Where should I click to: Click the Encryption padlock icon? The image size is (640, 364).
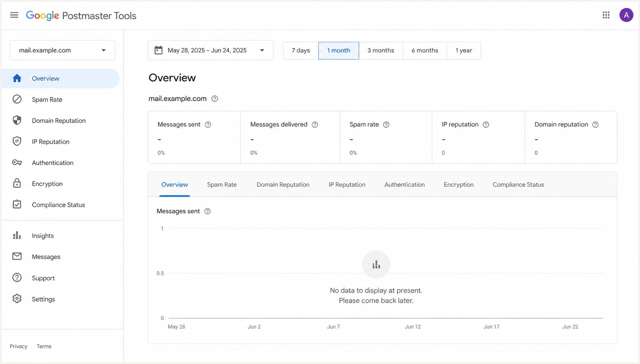pyautogui.click(x=17, y=183)
